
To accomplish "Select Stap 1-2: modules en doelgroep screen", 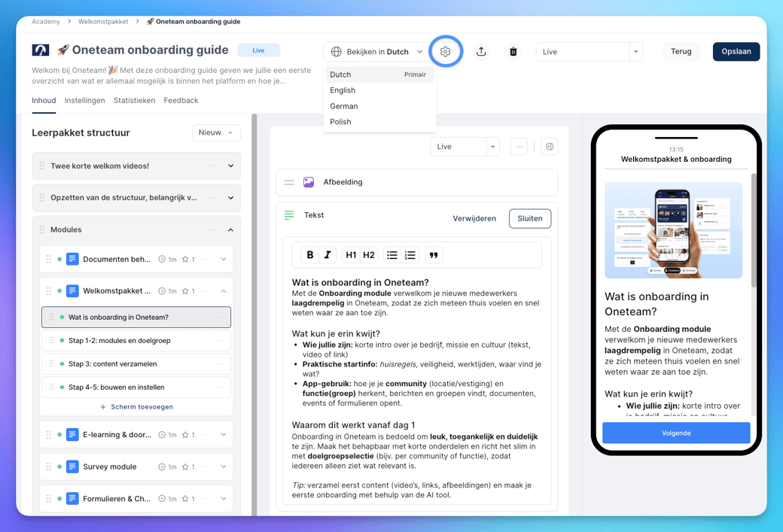I will click(136, 340).
